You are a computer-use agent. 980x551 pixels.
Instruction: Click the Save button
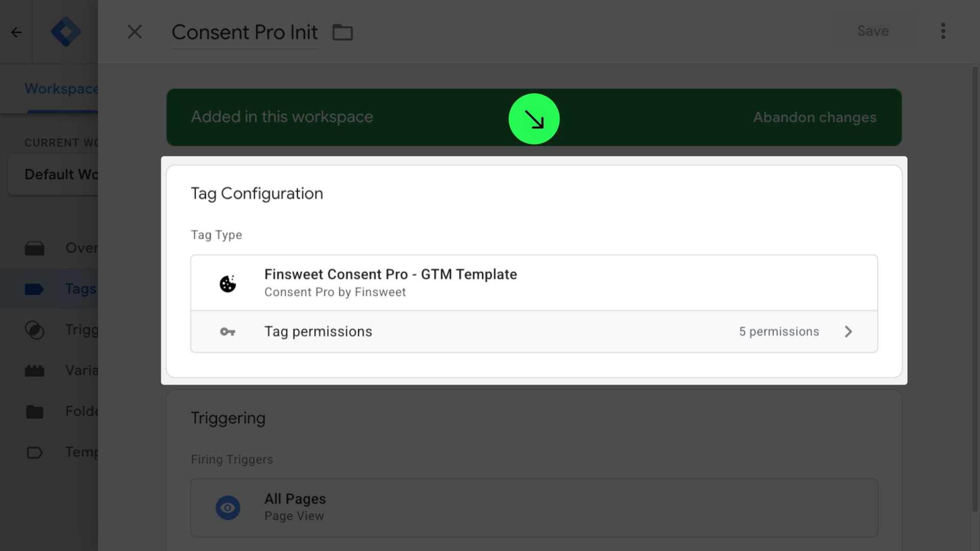click(873, 31)
